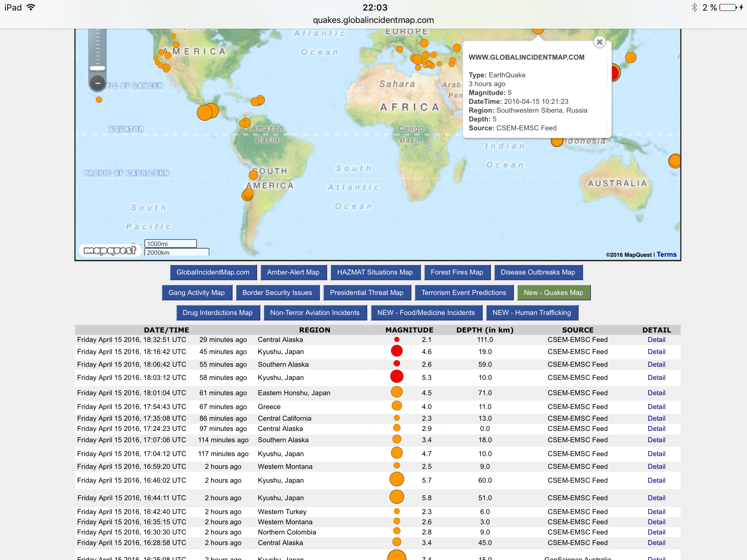The image size is (747, 560).
Task: Click the orange marker in Colombia on map
Action: (245, 123)
